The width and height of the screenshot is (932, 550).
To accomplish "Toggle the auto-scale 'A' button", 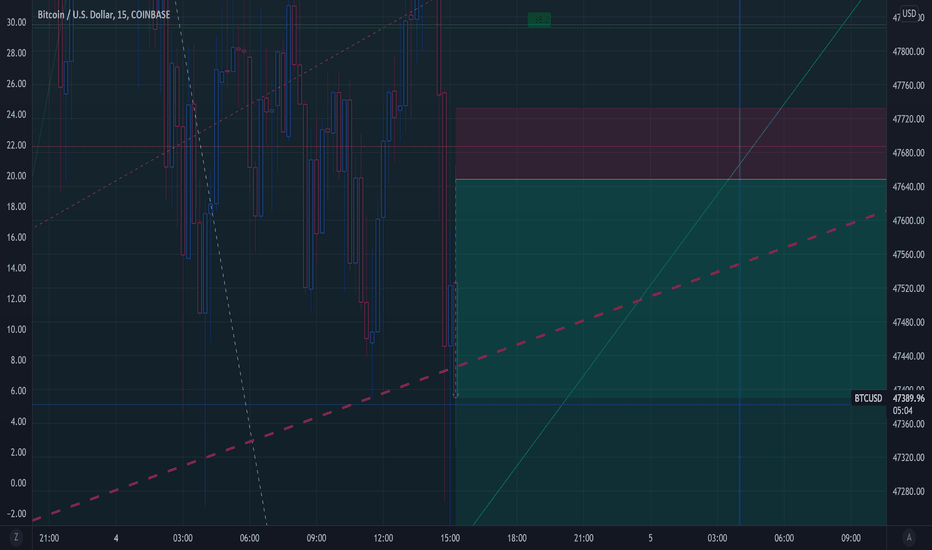I will (x=908, y=538).
